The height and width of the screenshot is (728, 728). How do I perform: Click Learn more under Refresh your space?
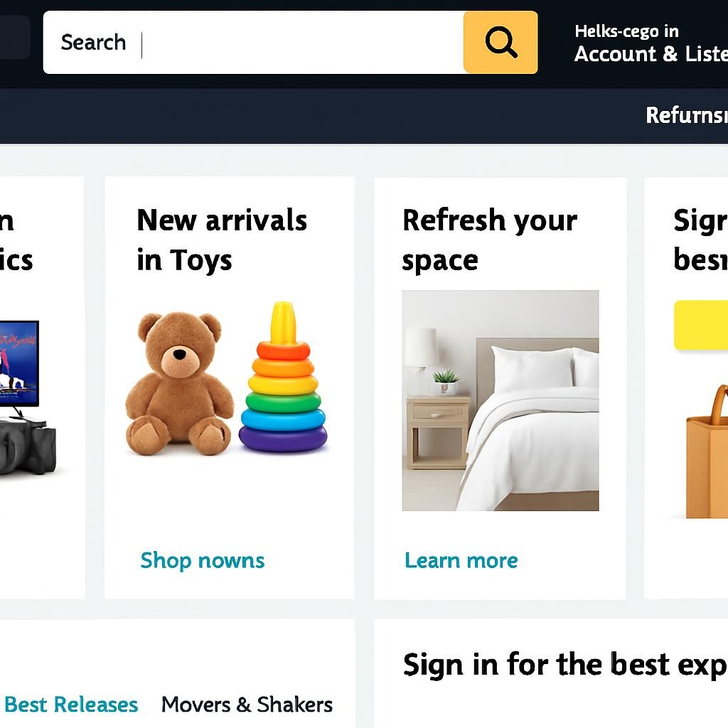coord(461,561)
